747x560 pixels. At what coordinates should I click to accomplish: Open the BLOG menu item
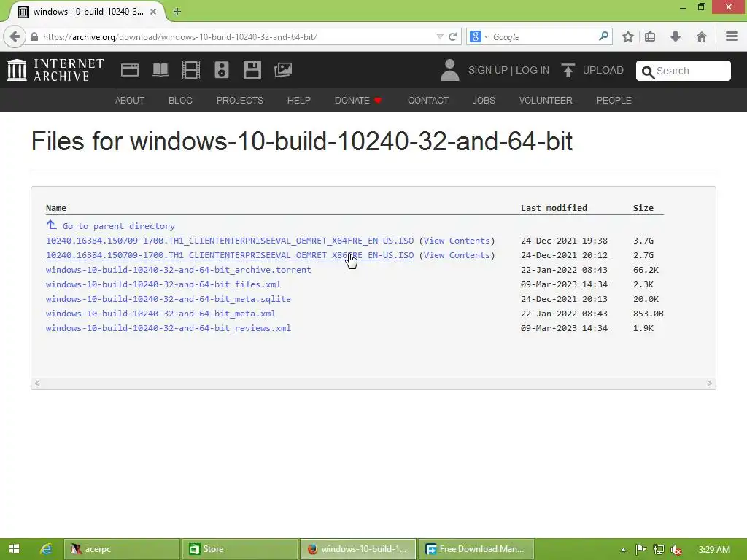180,101
